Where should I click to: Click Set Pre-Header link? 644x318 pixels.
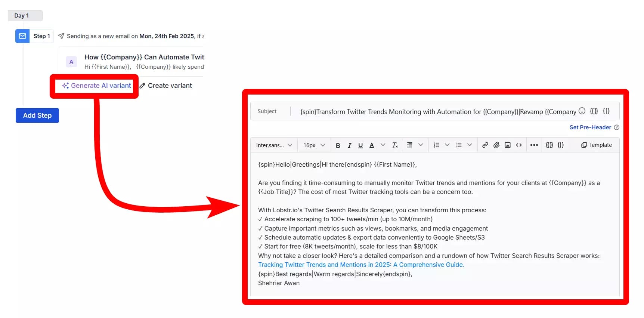tap(590, 127)
